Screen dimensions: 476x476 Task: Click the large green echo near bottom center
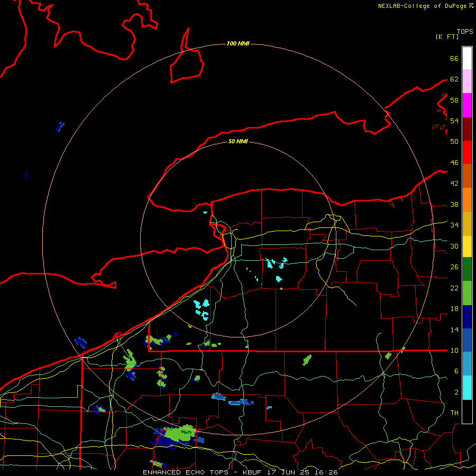(181, 433)
